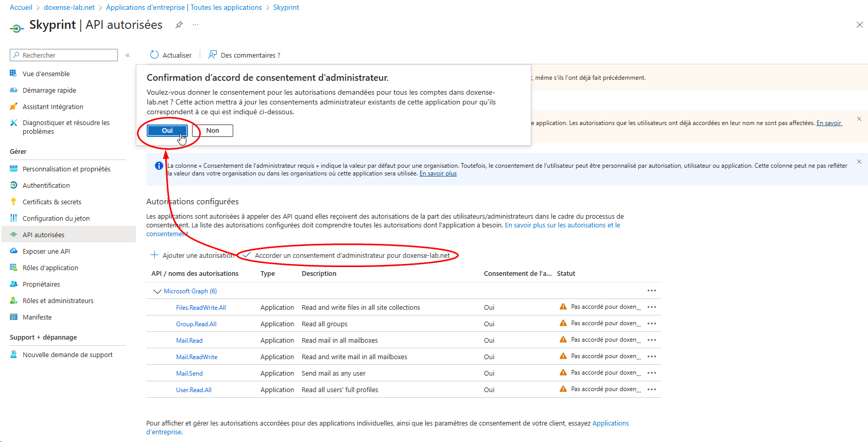
Task: Go to Exposer une API menu item
Action: (46, 251)
